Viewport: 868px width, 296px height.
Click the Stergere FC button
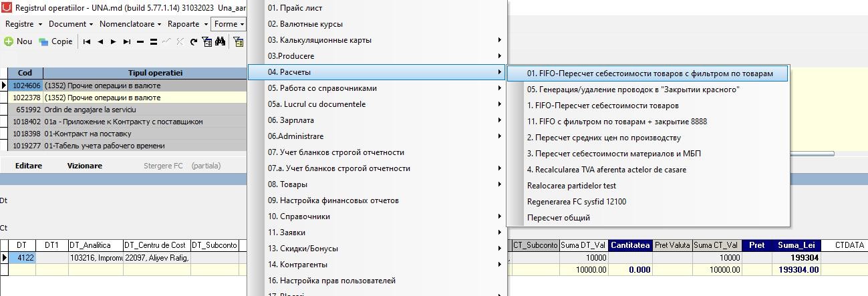(x=163, y=166)
